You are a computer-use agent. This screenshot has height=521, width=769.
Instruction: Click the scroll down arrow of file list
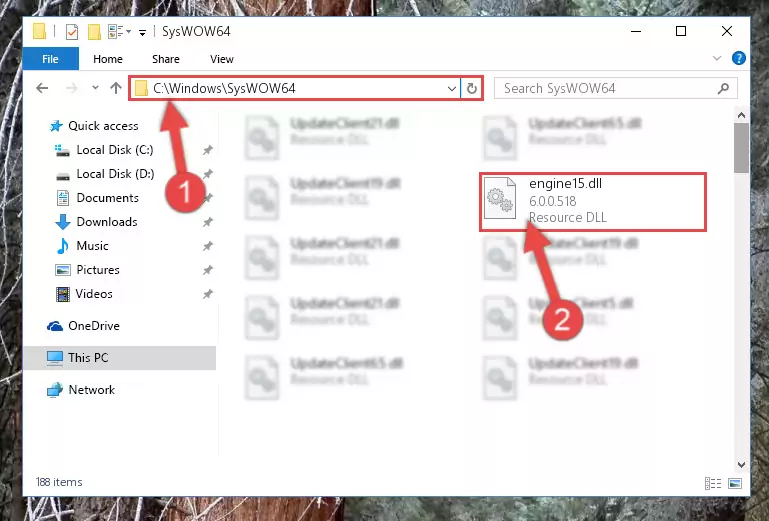coord(742,464)
